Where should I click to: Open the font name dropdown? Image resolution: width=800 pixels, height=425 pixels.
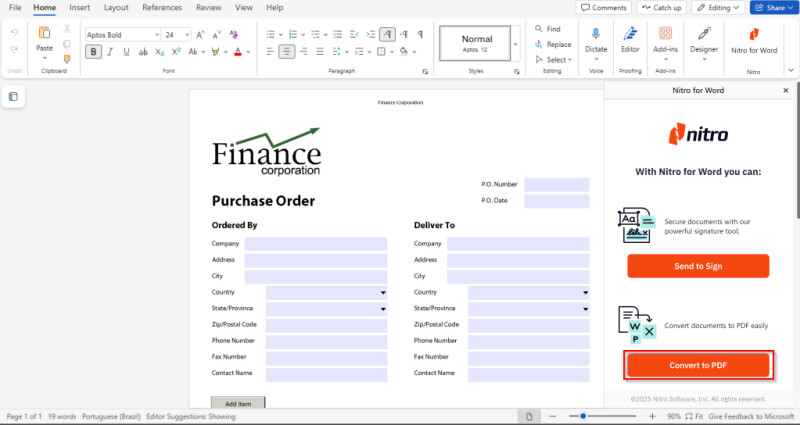pos(157,34)
